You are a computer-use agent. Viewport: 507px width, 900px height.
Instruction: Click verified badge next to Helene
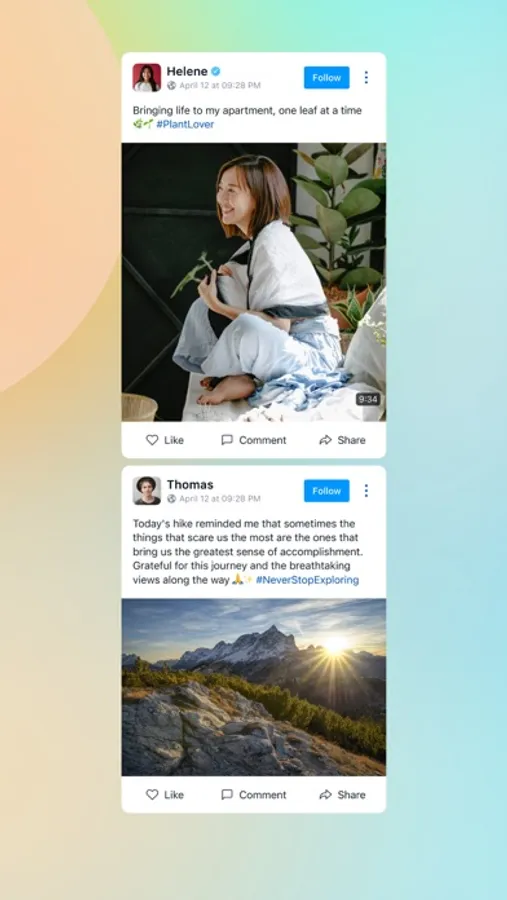point(216,71)
